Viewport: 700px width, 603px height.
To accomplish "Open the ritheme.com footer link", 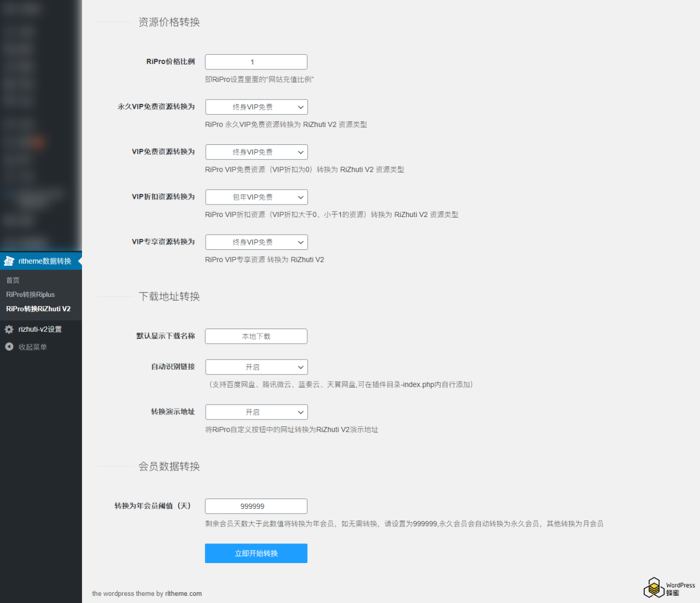I will pos(183,593).
